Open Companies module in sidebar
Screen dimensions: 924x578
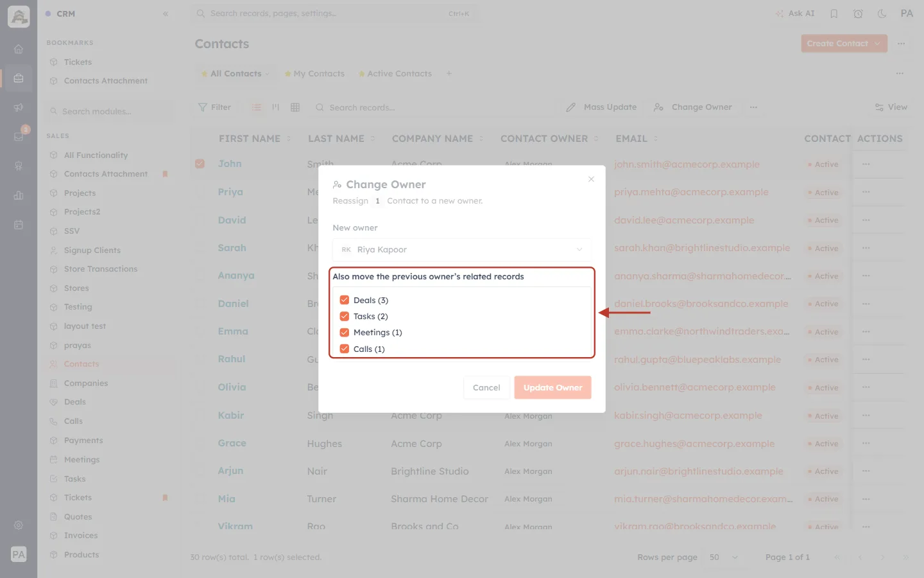click(86, 383)
